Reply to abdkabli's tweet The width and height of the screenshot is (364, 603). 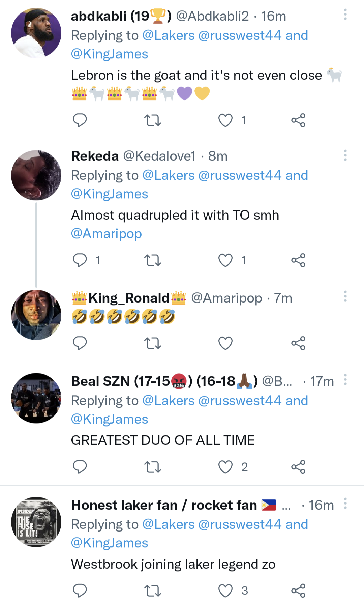tap(80, 120)
